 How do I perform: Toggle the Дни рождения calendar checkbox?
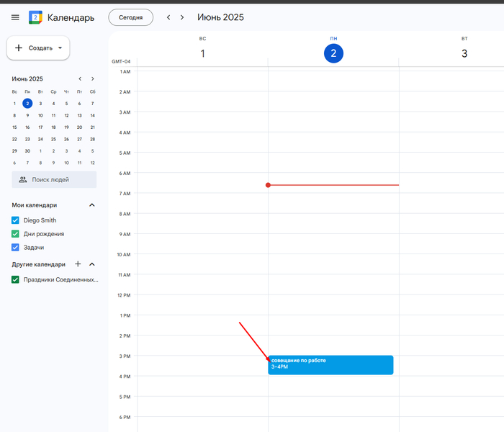click(x=15, y=234)
